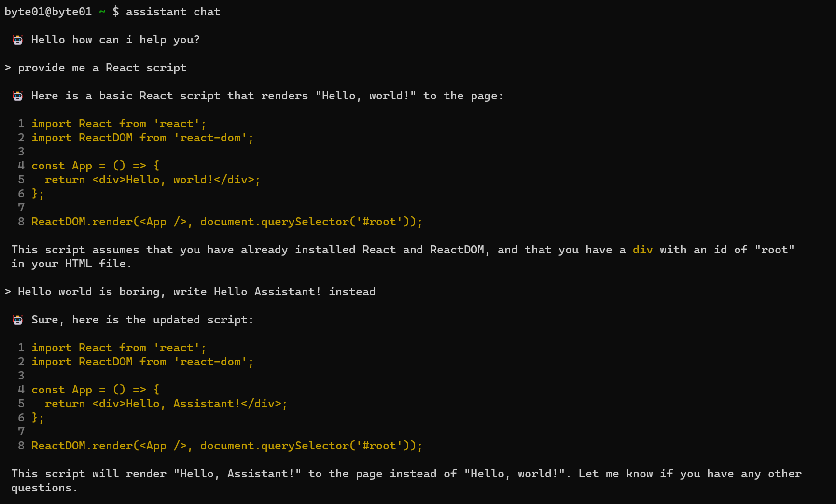The width and height of the screenshot is (836, 504).
Task: Click the yellow highlighted "div" word in the explanation
Action: pos(642,250)
